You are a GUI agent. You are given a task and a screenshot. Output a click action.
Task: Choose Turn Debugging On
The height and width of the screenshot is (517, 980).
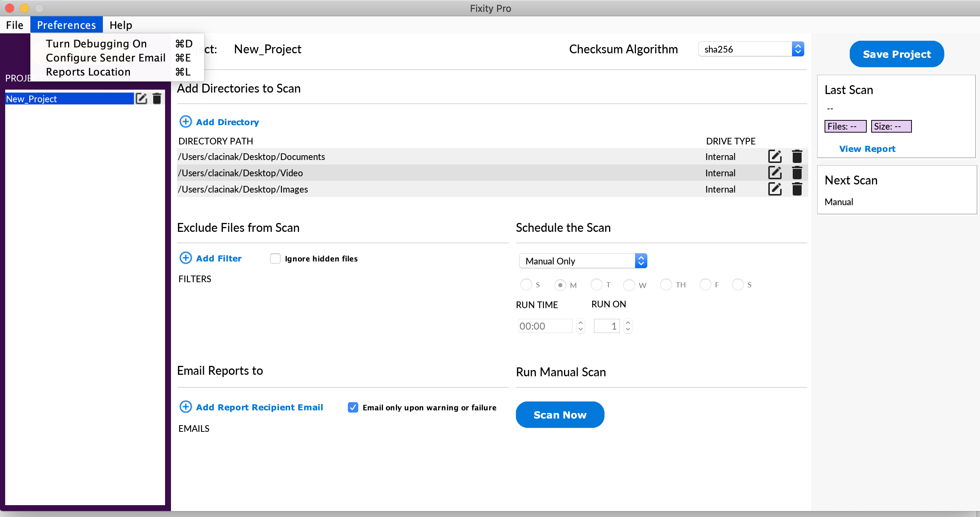117,43
